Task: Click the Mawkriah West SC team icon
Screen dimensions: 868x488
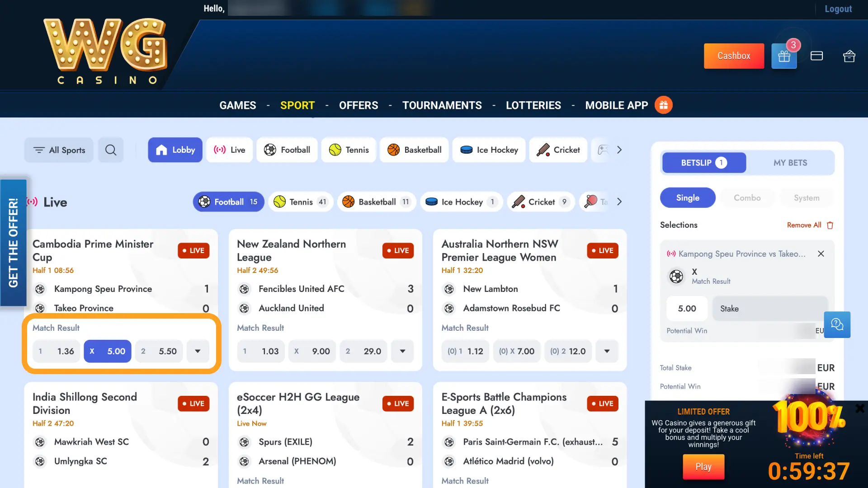Action: (40, 442)
